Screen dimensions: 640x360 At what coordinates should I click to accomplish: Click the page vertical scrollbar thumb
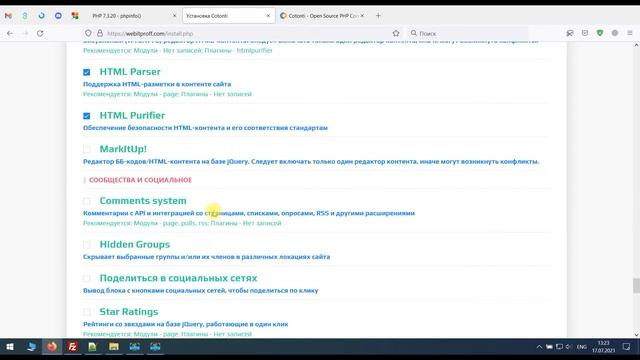point(636,286)
